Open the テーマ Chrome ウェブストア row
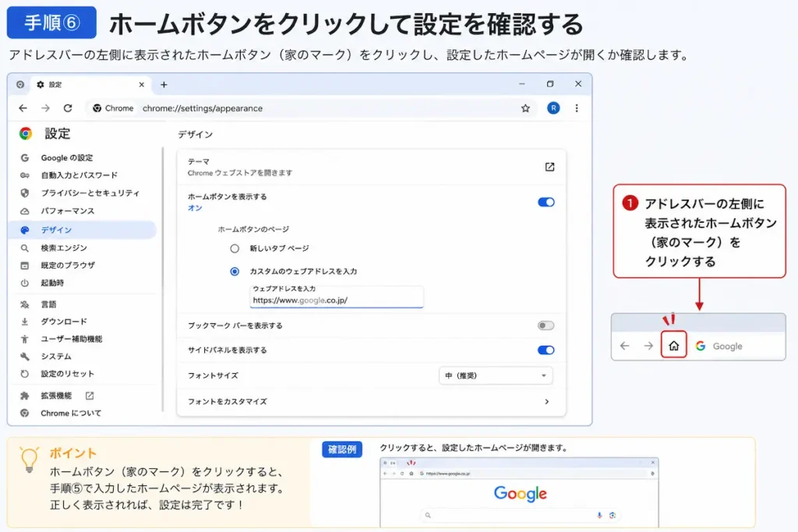 point(371,167)
